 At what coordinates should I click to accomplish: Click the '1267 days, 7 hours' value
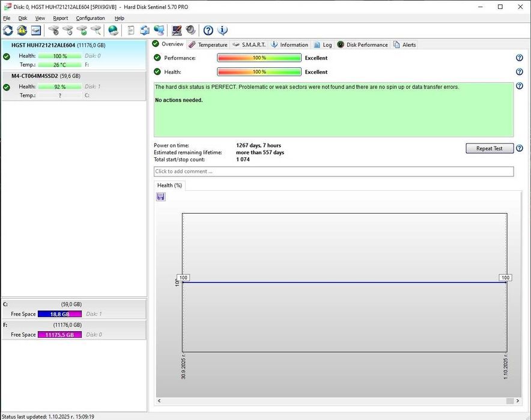[258, 145]
